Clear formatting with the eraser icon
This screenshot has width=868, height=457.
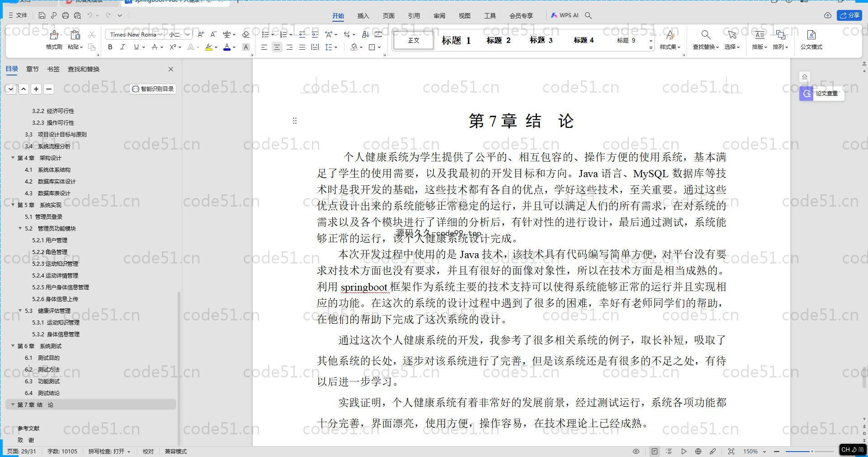point(246,34)
